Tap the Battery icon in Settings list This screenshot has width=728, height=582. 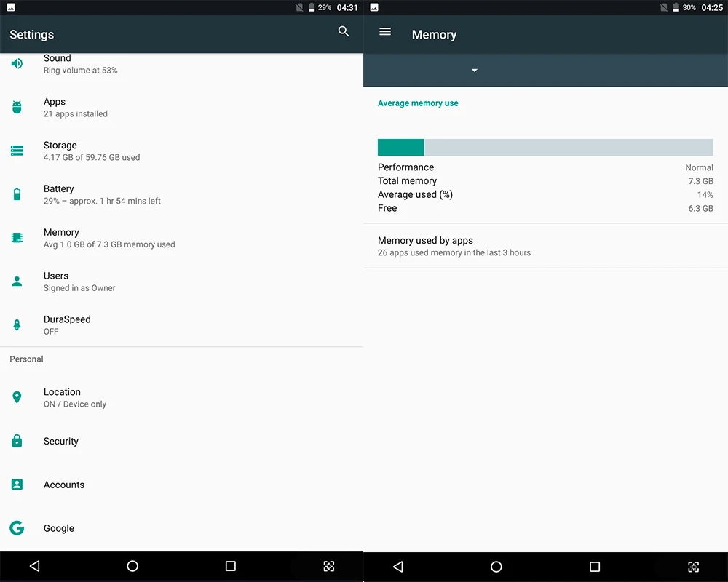point(17,194)
